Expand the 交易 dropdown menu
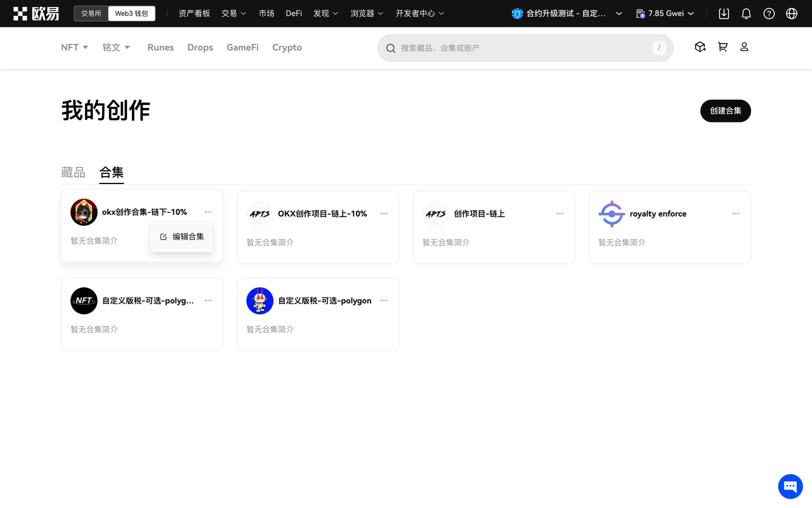This screenshot has height=508, width=812. click(x=233, y=13)
